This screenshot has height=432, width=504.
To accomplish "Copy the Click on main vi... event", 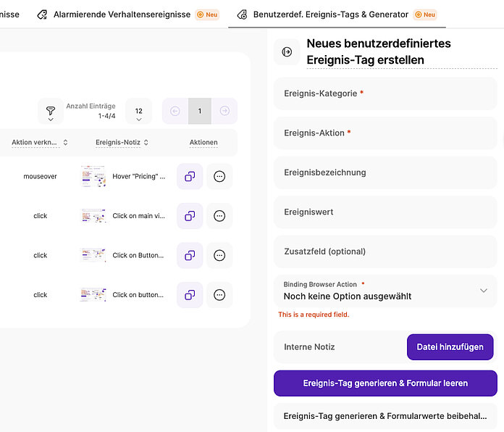I will [x=190, y=216].
